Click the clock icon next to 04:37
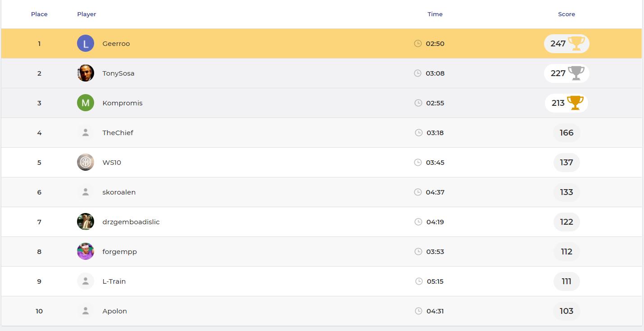Screen dimensions: 644x331 [x=418, y=192]
